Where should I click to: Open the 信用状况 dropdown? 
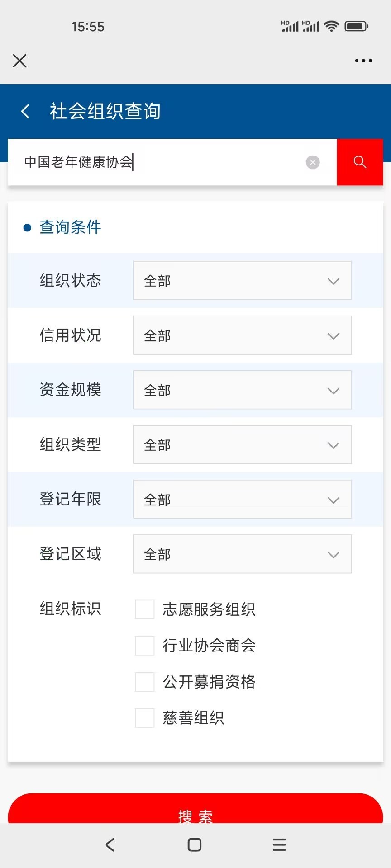pyautogui.click(x=242, y=335)
